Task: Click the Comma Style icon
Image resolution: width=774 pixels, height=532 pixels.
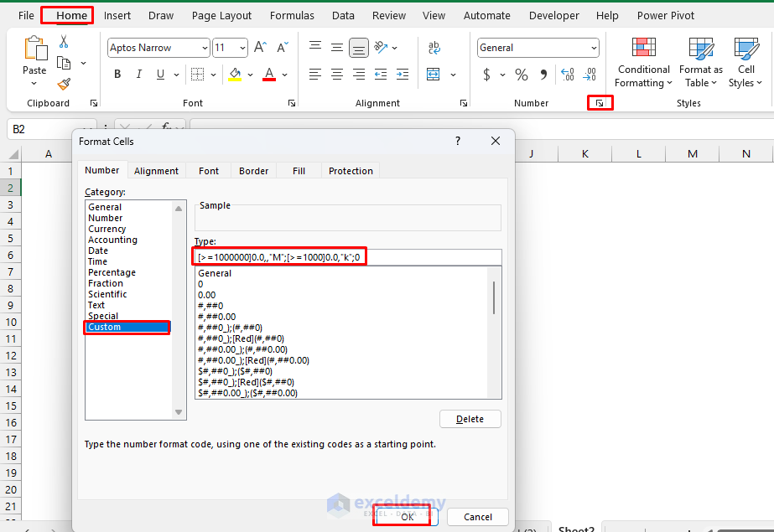Action: (543, 74)
